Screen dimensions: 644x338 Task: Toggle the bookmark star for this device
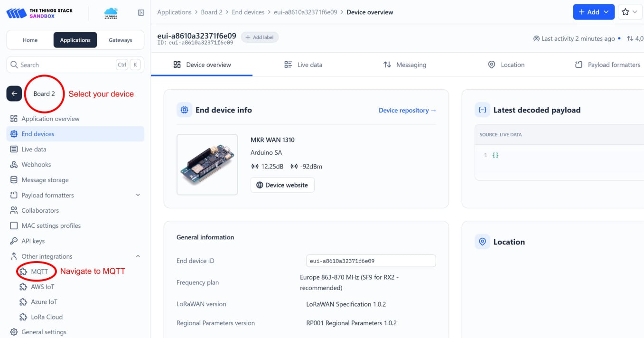pos(626,12)
